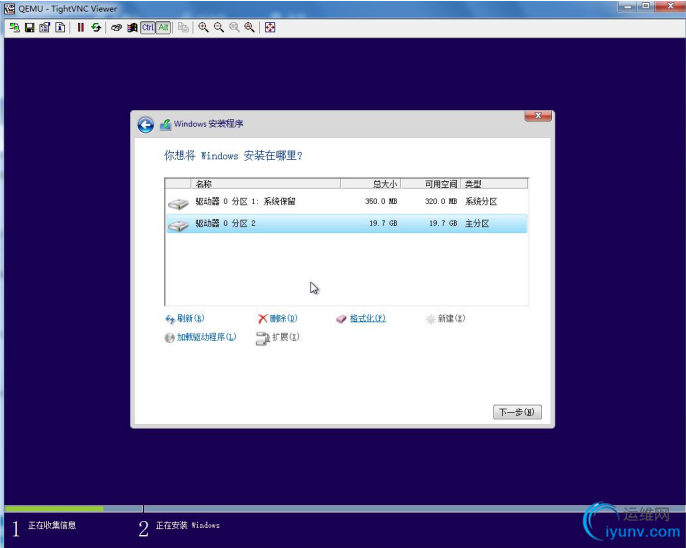Click the pink eraser format icon

(341, 319)
